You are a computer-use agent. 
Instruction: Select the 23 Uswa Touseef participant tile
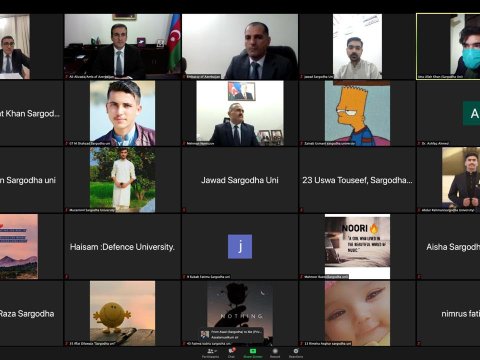(x=357, y=180)
